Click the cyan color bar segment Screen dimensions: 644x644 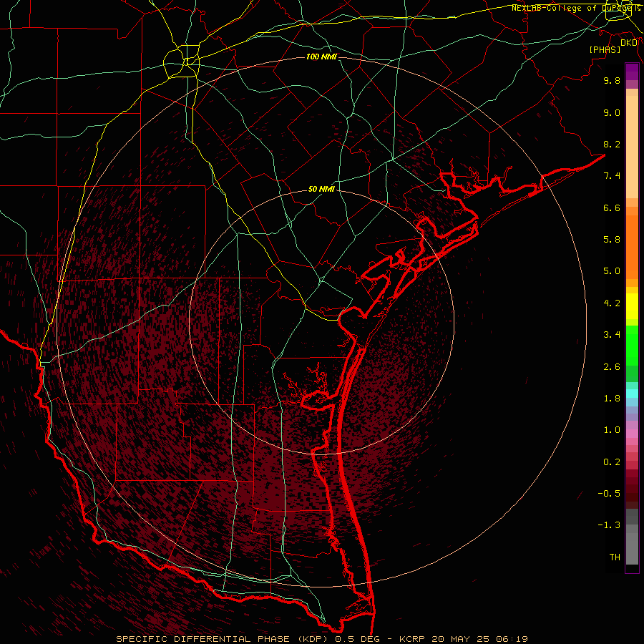click(x=632, y=394)
